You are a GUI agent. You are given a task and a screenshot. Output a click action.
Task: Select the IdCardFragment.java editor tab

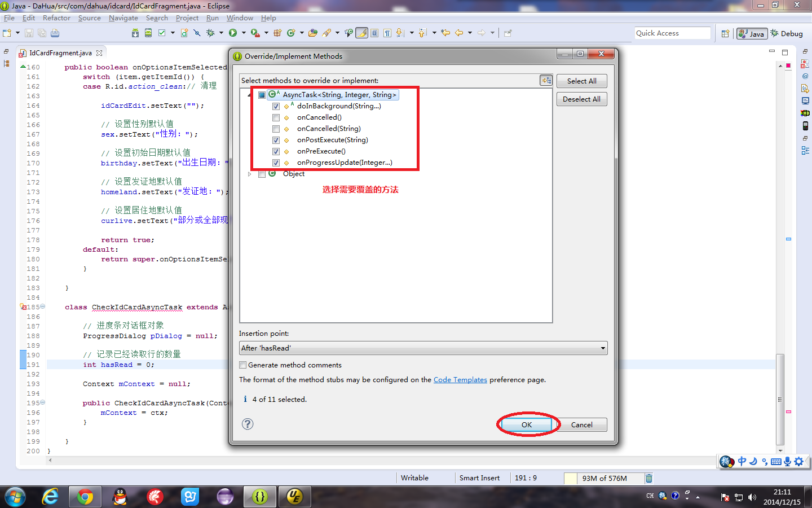click(60, 53)
